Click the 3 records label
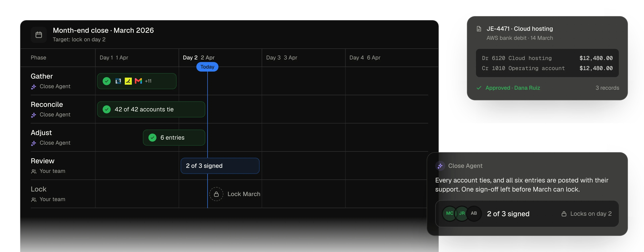Image resolution: width=644 pixels, height=252 pixels. coord(607,88)
